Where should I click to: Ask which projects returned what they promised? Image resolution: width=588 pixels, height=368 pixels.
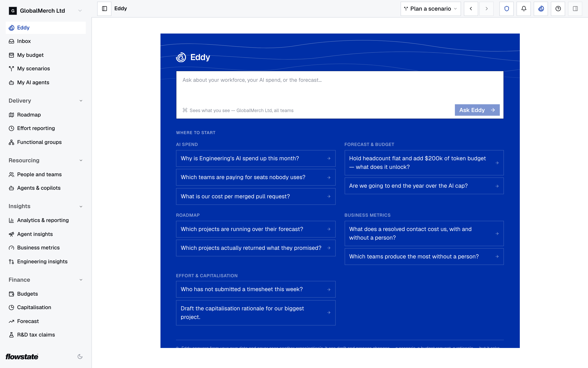[256, 248]
